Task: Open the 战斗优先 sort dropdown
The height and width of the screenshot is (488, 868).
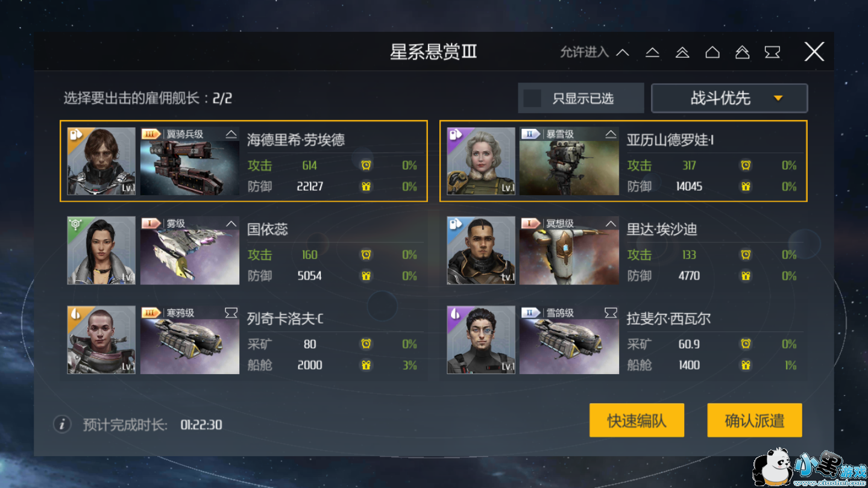Action: point(729,98)
